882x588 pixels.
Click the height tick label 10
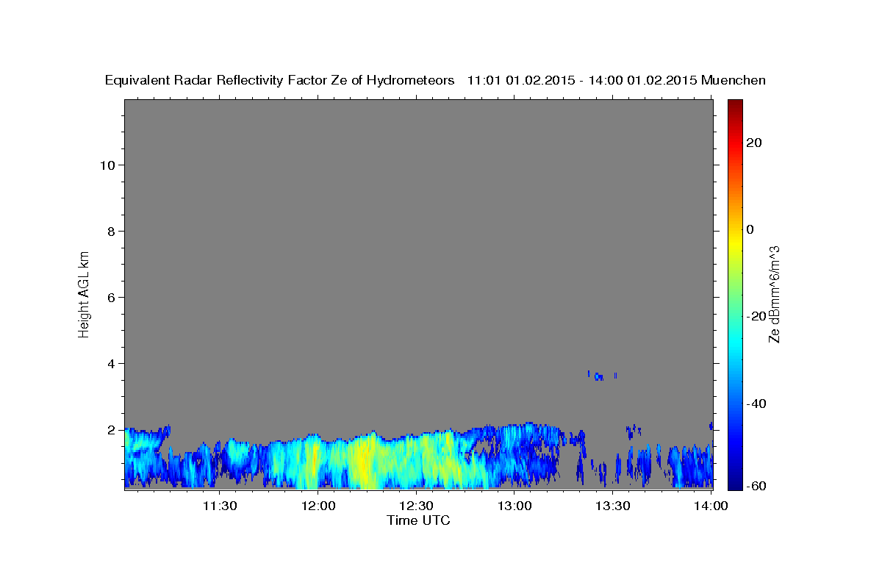tap(107, 165)
